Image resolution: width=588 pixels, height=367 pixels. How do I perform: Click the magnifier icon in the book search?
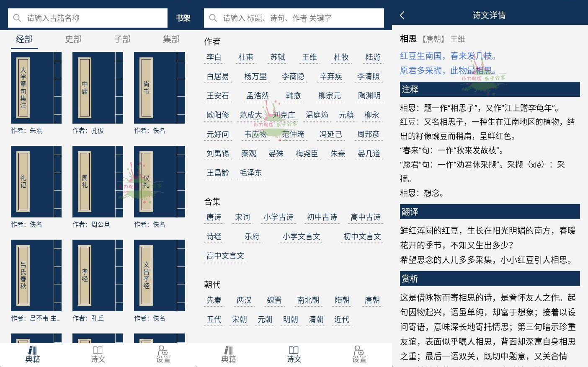(17, 18)
